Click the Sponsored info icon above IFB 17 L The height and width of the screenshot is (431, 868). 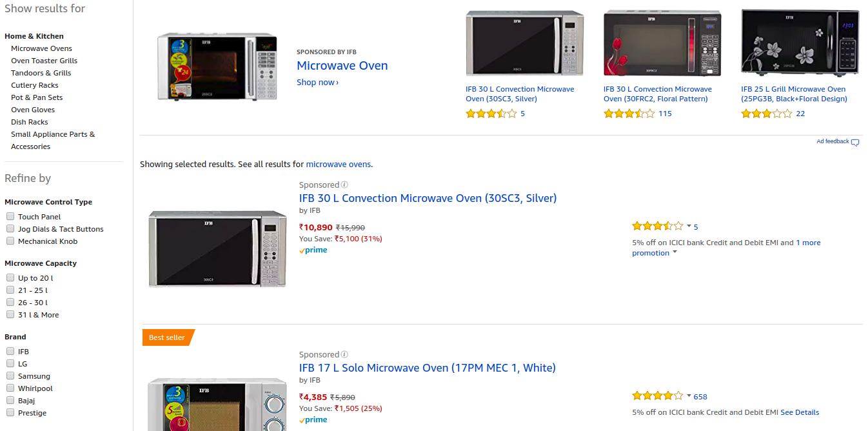pos(344,355)
